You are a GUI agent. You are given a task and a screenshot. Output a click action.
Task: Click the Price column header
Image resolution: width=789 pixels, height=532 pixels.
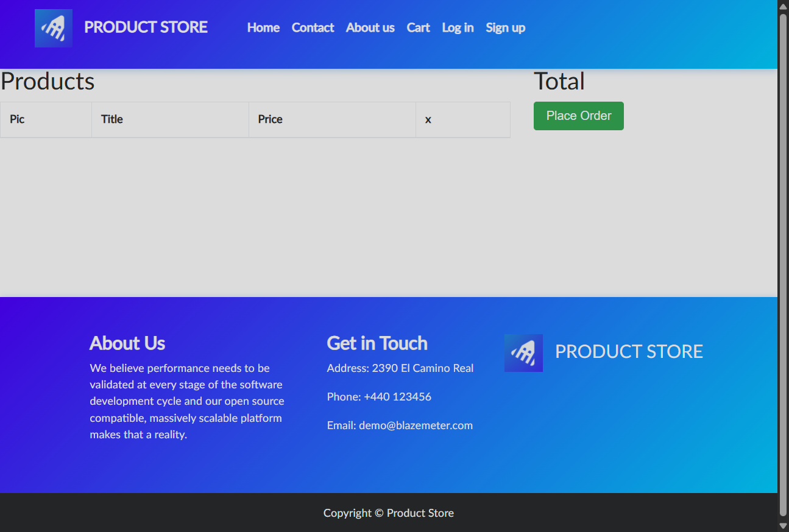coord(270,119)
